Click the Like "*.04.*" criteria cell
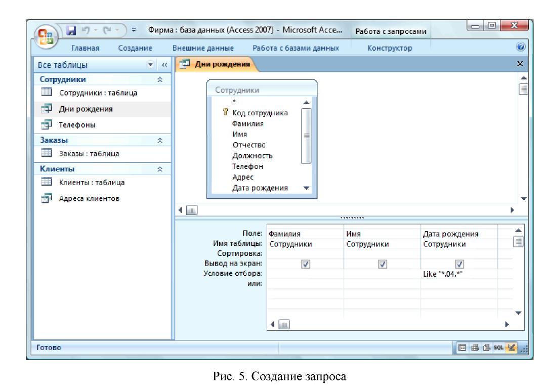 tap(459, 274)
